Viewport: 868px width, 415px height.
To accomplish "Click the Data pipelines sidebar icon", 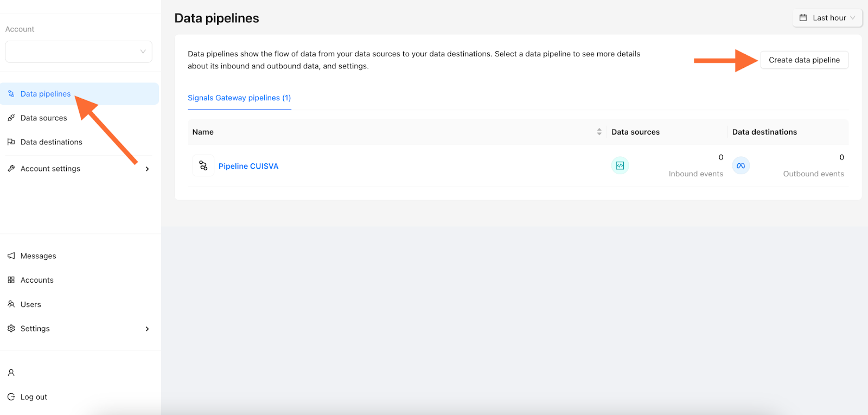I will pos(11,94).
